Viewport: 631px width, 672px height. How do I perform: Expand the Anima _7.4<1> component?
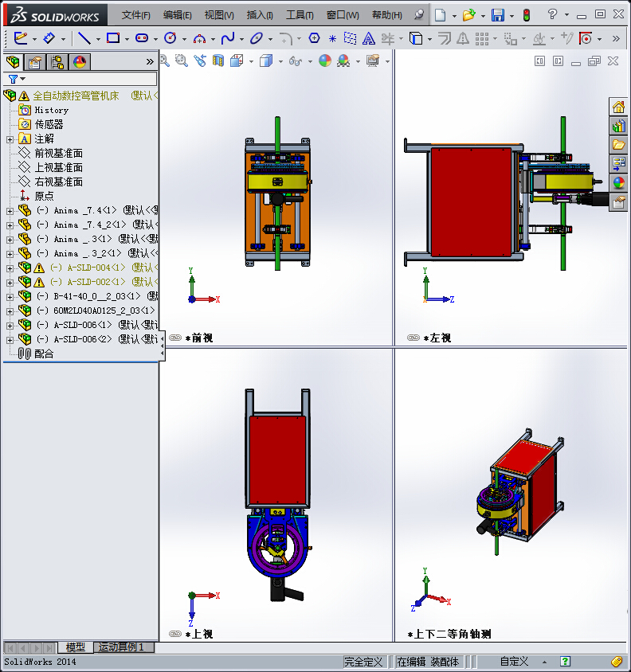pyautogui.click(x=10, y=211)
